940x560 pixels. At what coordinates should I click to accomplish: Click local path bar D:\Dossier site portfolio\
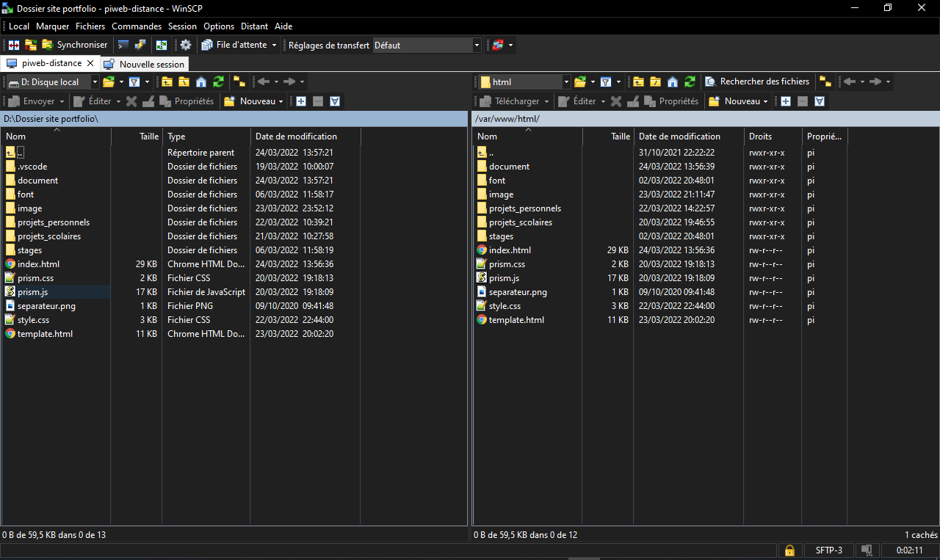[x=234, y=118]
